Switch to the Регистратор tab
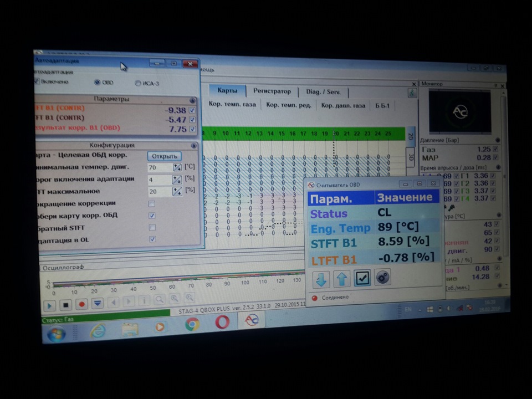The width and height of the screenshot is (532, 399). tap(272, 91)
